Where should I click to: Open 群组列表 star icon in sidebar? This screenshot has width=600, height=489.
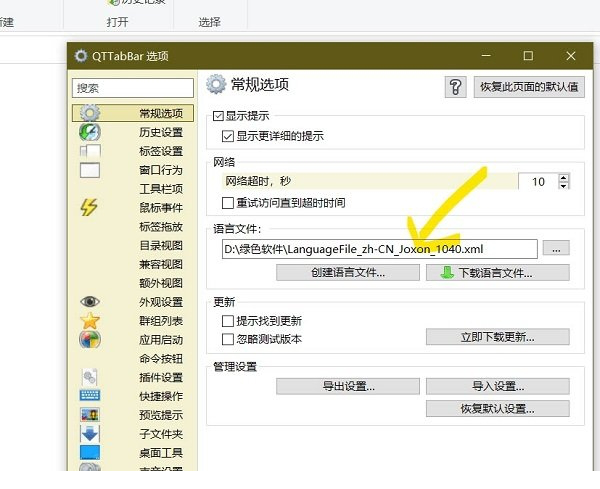point(90,321)
